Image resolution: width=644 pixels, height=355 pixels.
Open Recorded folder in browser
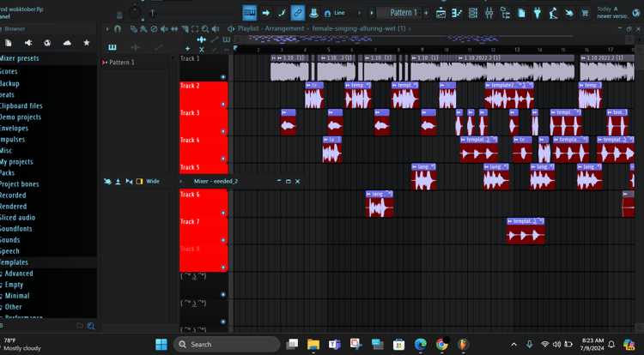pos(13,196)
